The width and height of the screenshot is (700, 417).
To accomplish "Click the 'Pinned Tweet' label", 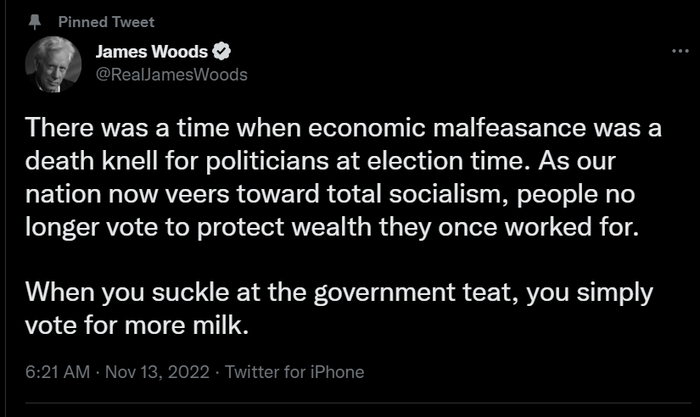I will click(105, 22).
